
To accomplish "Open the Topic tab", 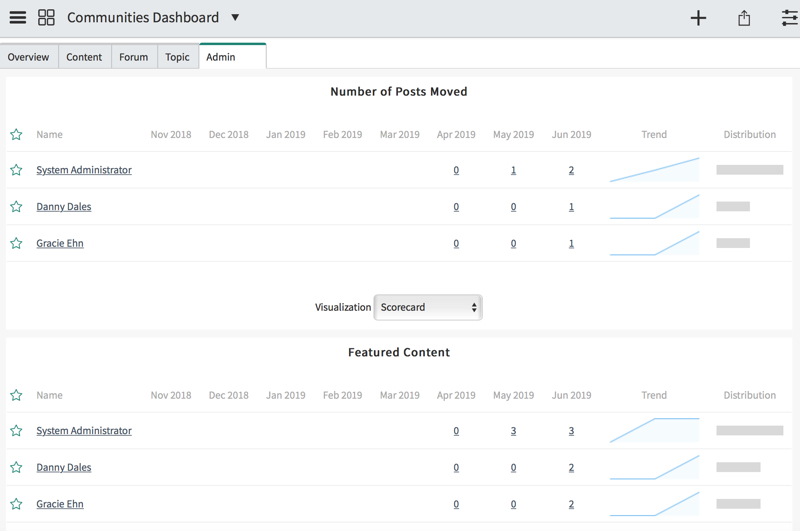I will coord(178,57).
